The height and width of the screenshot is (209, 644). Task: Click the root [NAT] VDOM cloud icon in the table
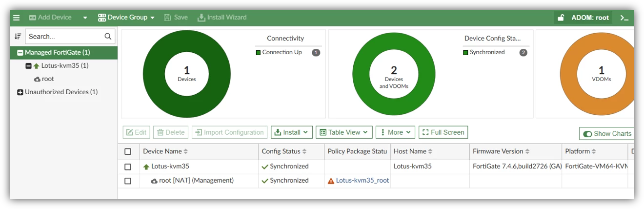pyautogui.click(x=154, y=181)
